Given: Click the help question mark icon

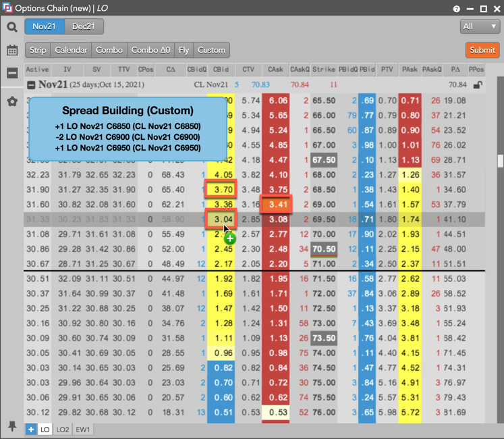Looking at the screenshot, I should point(457,9).
